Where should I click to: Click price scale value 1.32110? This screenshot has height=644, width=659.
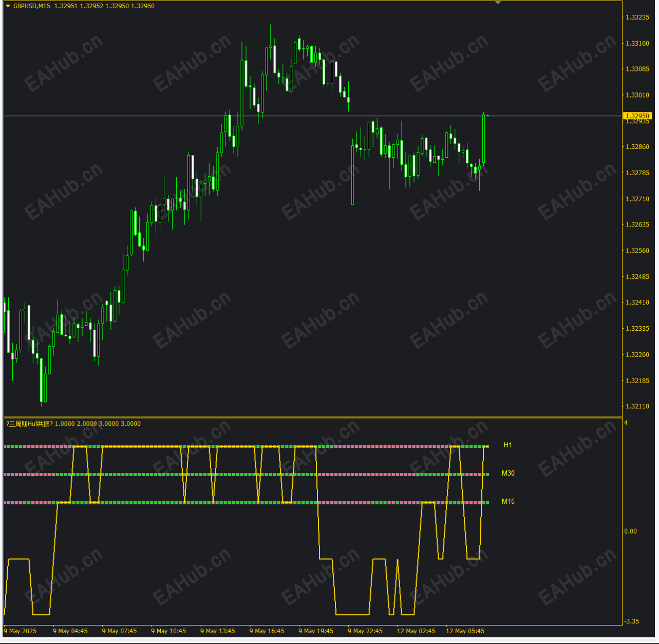coord(637,406)
